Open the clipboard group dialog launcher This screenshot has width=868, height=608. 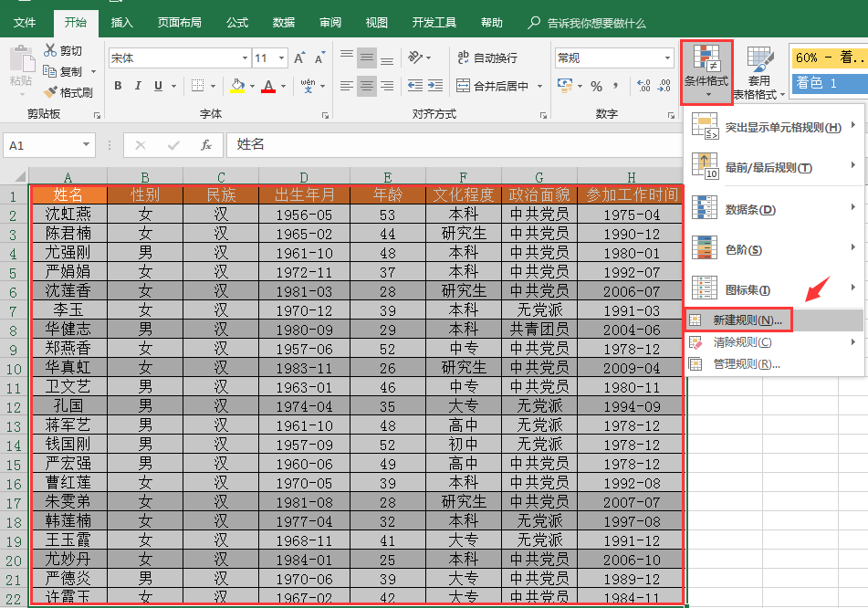98,115
